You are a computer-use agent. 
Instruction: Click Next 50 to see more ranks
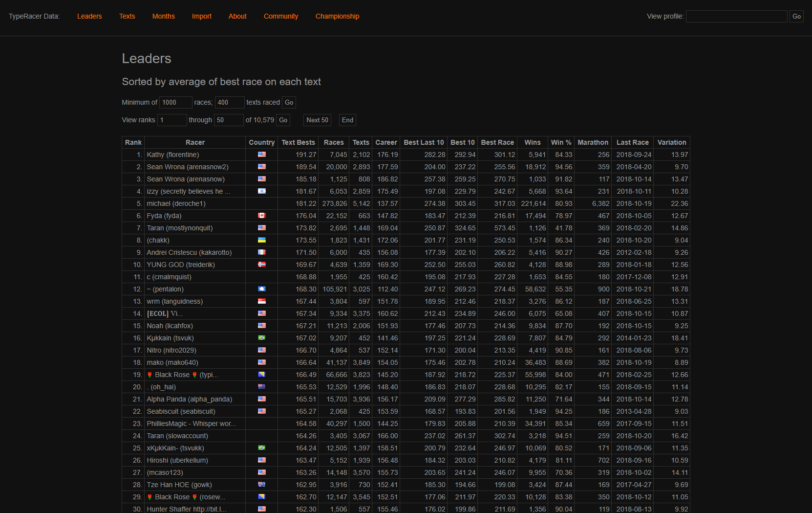pos(317,120)
